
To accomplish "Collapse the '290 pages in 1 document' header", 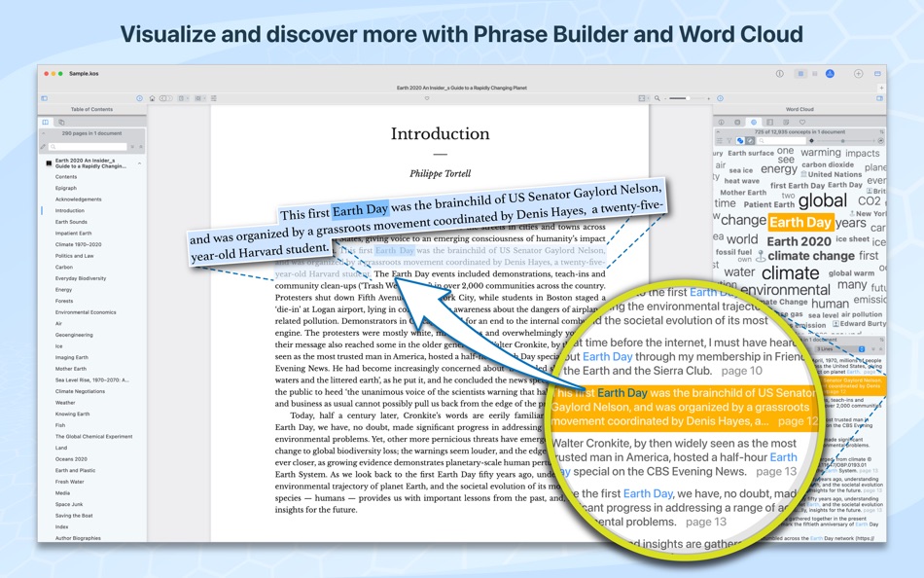I will click(x=44, y=133).
